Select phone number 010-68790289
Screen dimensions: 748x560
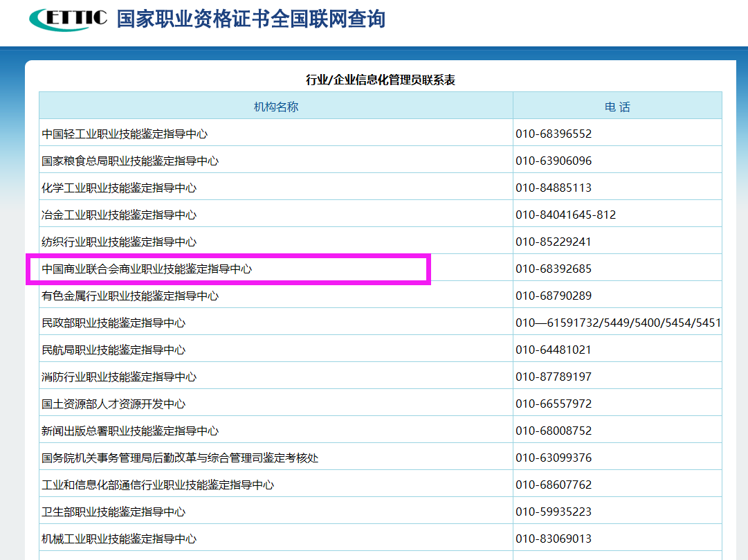coord(554,296)
